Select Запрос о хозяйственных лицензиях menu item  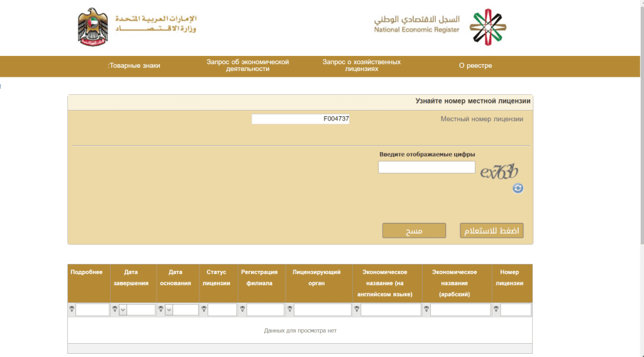362,66
